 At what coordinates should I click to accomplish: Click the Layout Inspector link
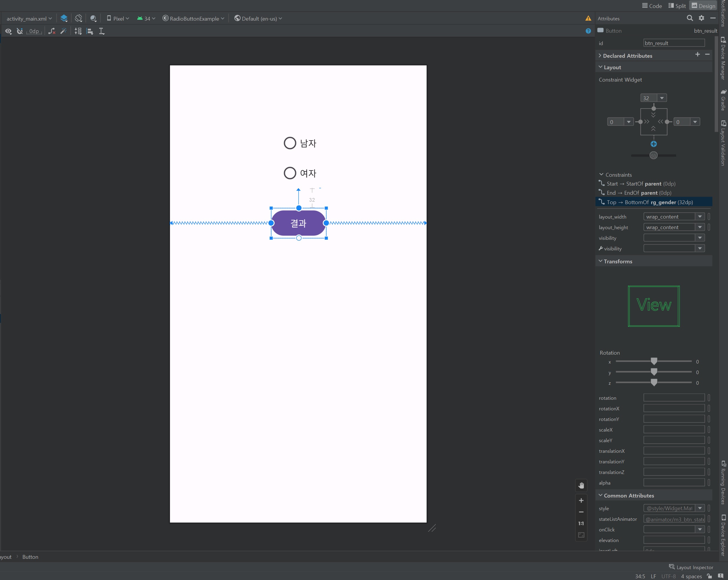pos(691,567)
